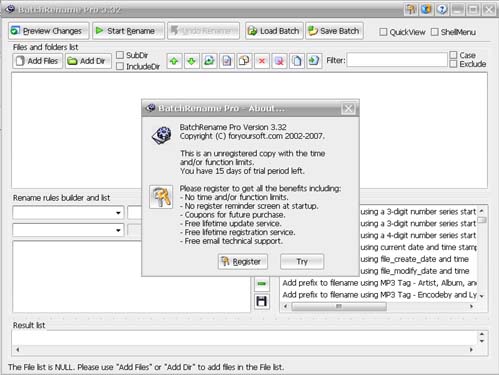Continue trial with the Try button
The width and height of the screenshot is (499, 375).
[302, 262]
